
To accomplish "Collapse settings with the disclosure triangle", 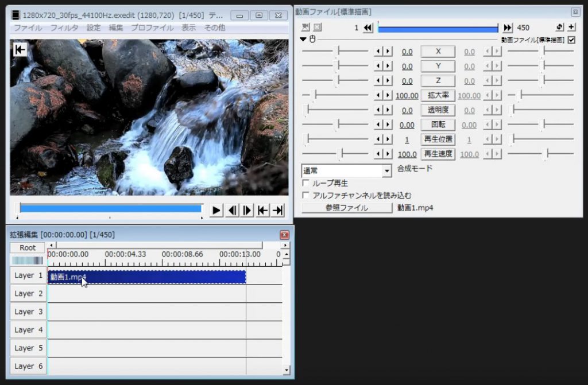I will coord(303,40).
